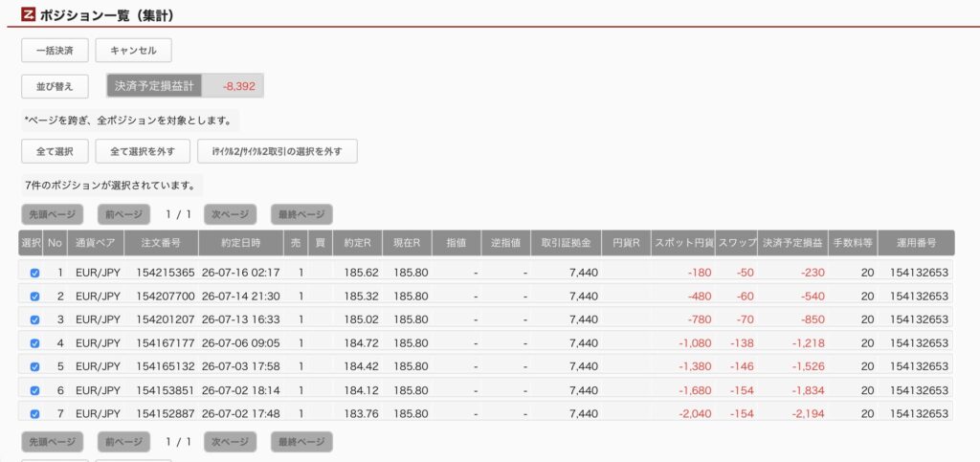Image resolution: width=980 pixels, height=462 pixels.
Task: Toggle checkbox of order 154152887
Action: pyautogui.click(x=35, y=414)
